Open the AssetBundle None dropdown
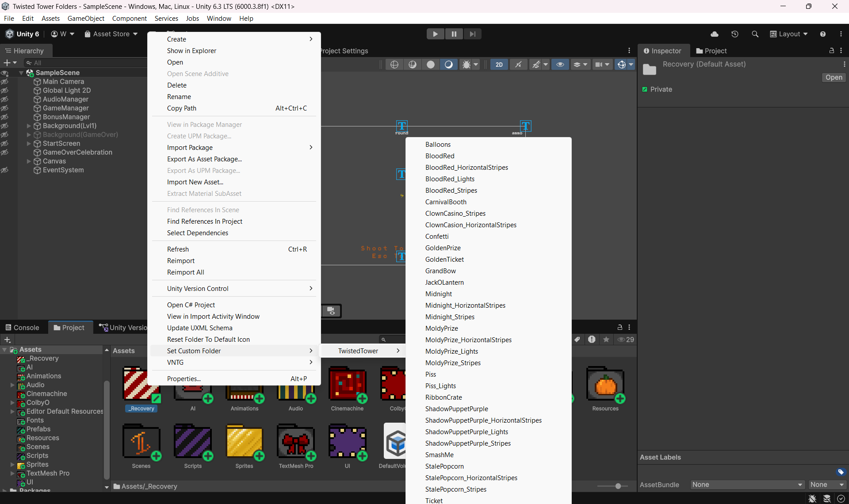This screenshot has width=849, height=504. pyautogui.click(x=747, y=485)
